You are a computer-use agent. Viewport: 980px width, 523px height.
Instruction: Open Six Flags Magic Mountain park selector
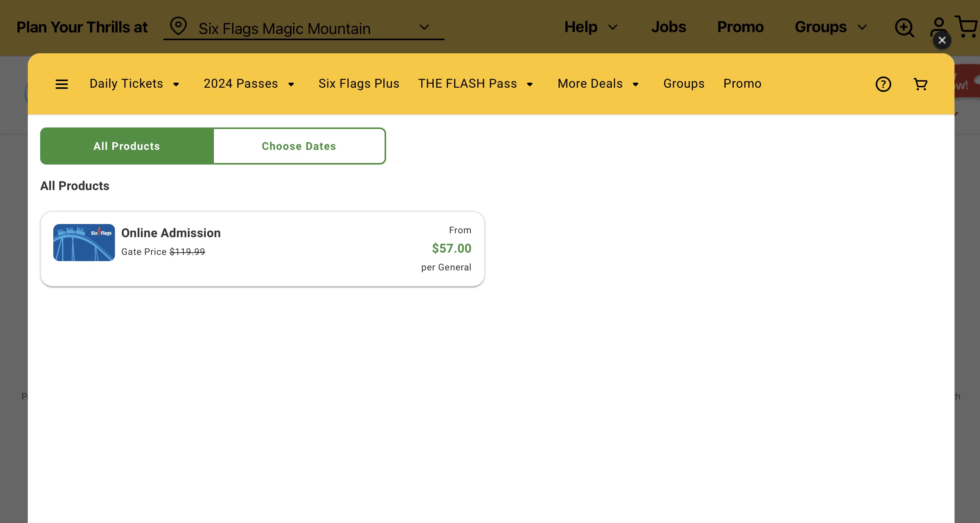pos(303,28)
